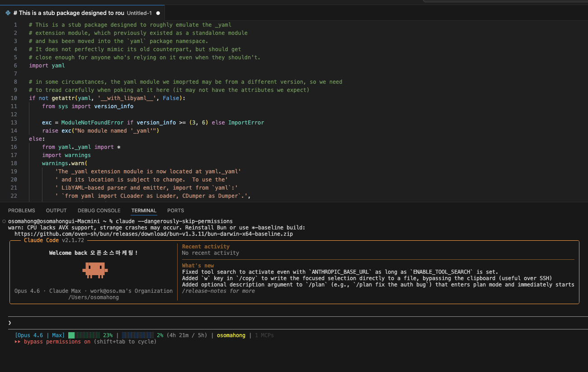This screenshot has width=588, height=372.
Task: Click the blue 2% usage progress bar
Action: pos(137,335)
